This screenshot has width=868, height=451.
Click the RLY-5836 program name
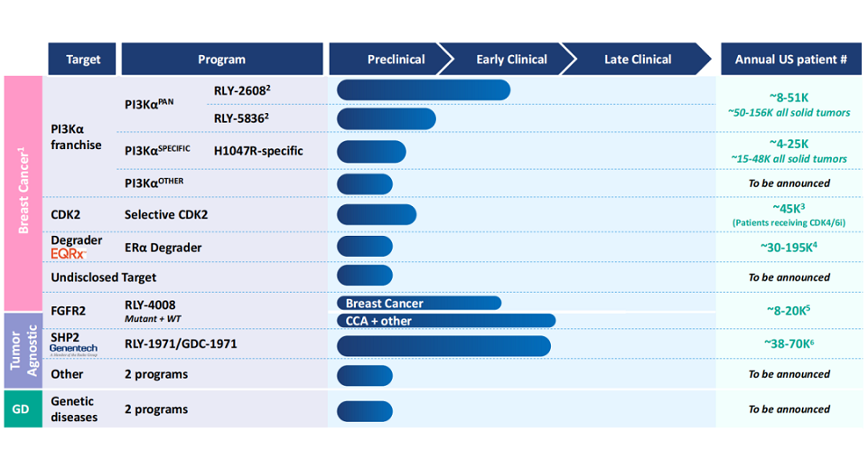click(241, 118)
